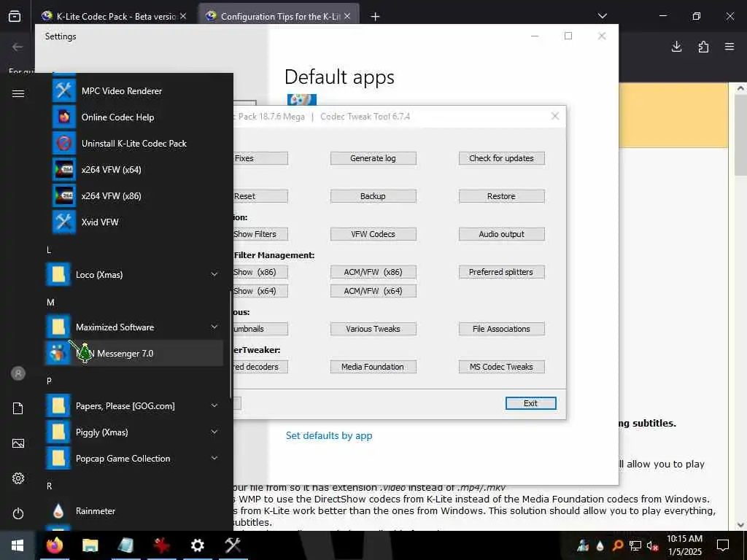
Task: Open a new browser tab
Action: [376, 17]
